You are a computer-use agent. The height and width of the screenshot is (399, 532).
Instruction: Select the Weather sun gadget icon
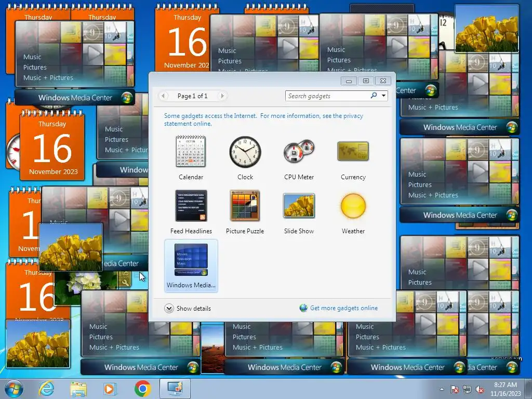(x=353, y=206)
